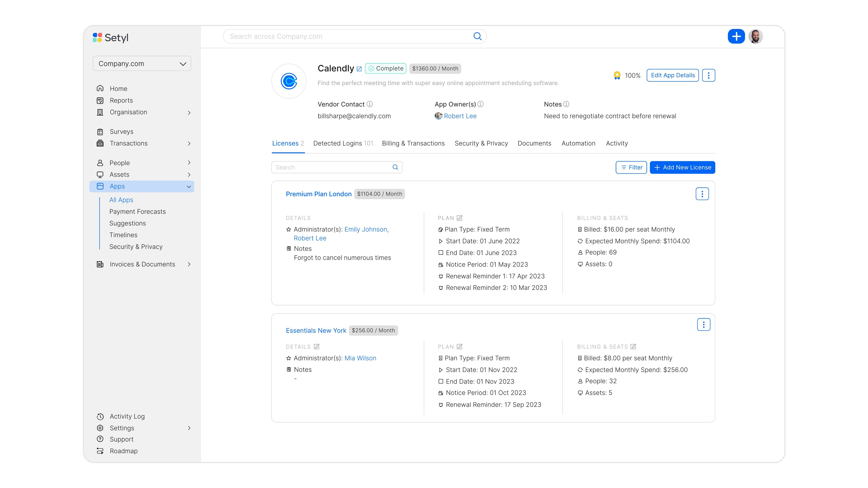Screen dimensions: 868x488
Task: Click the global search magnifier icon
Action: point(477,36)
